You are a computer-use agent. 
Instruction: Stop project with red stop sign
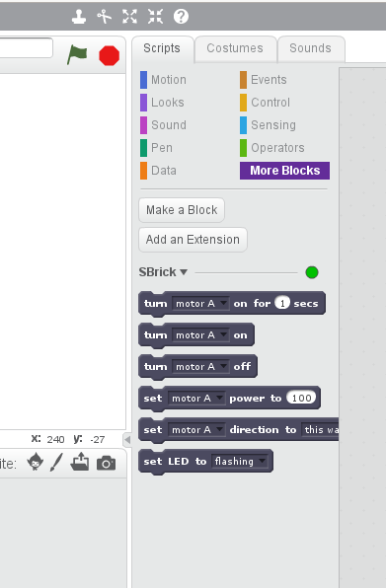110,55
